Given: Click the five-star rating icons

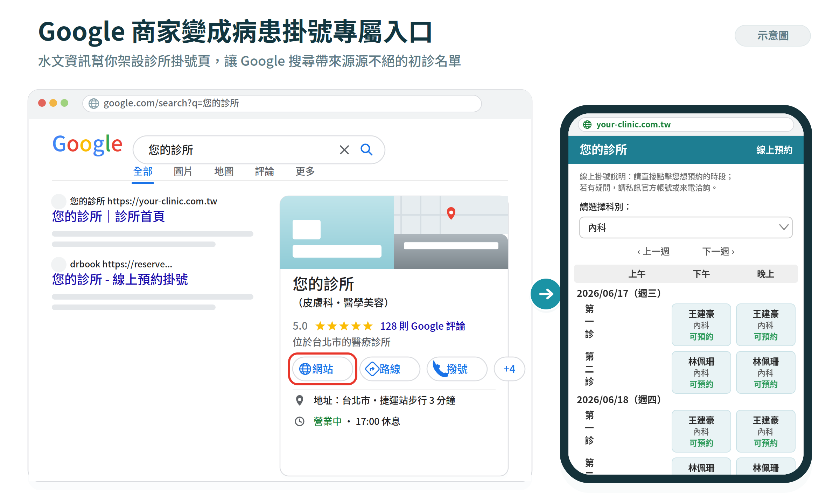Looking at the screenshot, I should point(344,326).
